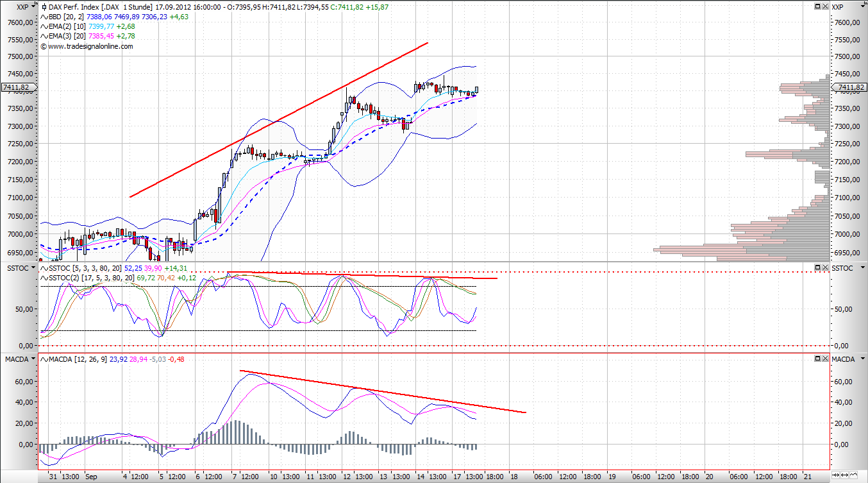The height and width of the screenshot is (483, 868).
Task: Maximize the SSTOC indicator pane
Action: click(x=818, y=267)
